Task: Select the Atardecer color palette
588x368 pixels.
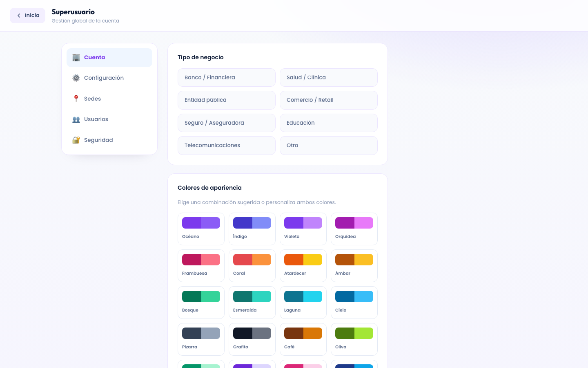Action: coord(303,266)
